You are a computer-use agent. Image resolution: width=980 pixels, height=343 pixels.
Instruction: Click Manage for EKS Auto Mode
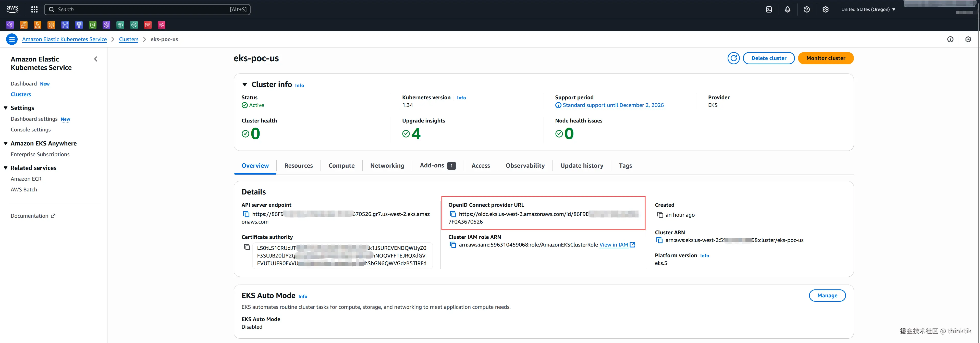click(827, 296)
